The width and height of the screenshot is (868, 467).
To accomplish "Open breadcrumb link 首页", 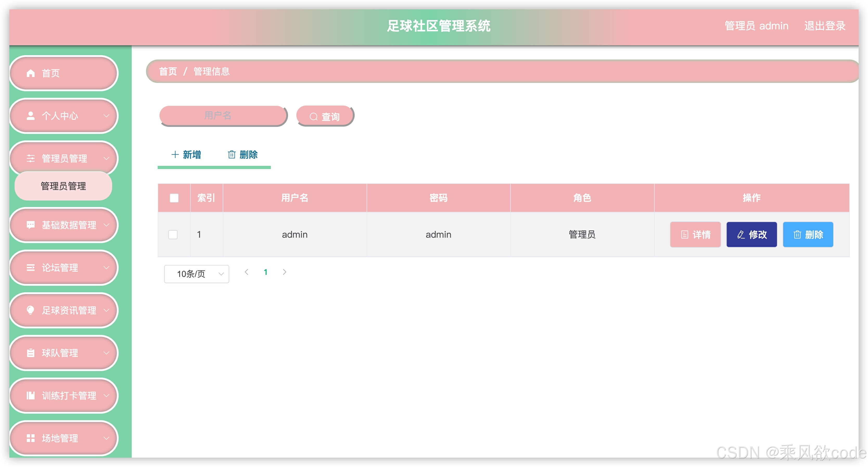I will 168,72.
